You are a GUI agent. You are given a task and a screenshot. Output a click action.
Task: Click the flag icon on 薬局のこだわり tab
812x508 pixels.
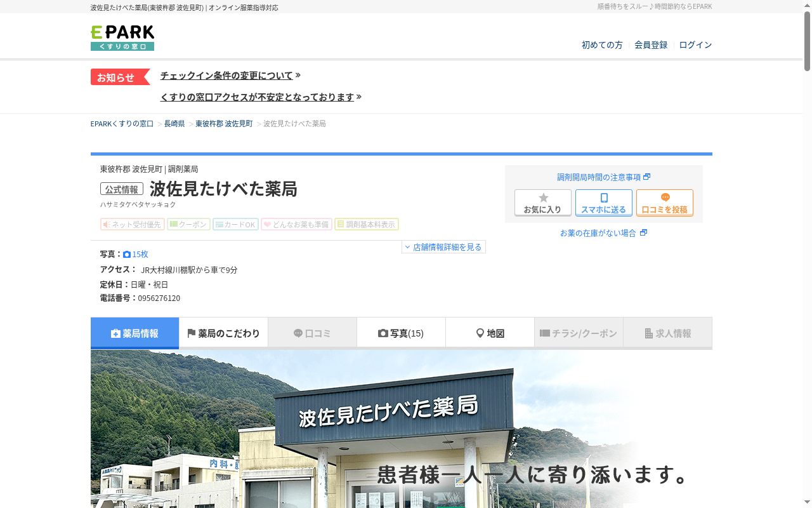pyautogui.click(x=192, y=333)
